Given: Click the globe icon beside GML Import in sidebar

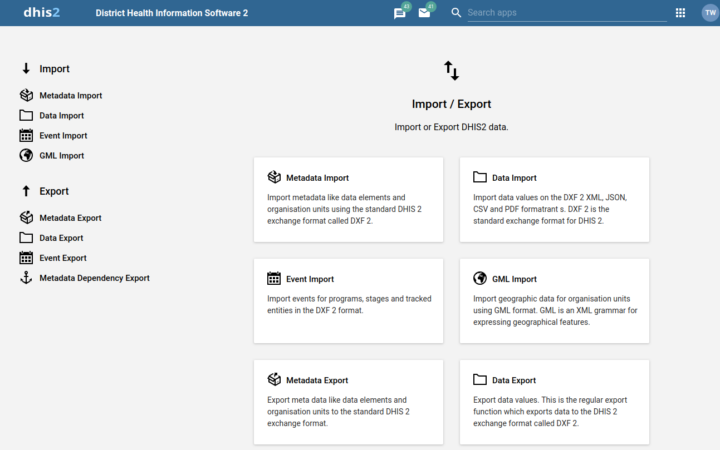Looking at the screenshot, I should coord(26,155).
